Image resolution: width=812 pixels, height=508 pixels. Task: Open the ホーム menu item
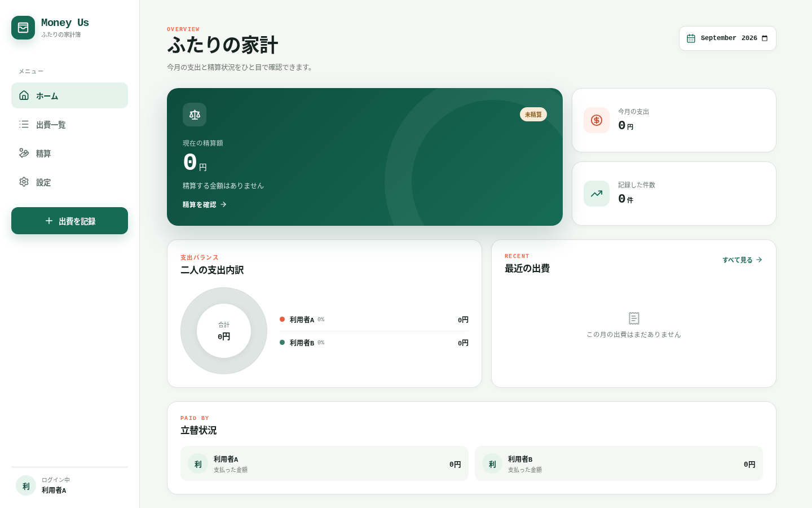69,95
